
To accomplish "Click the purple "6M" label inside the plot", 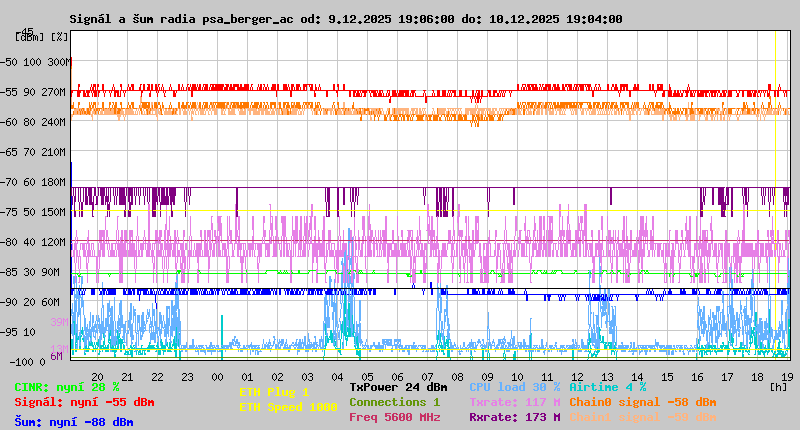I will (x=57, y=356).
